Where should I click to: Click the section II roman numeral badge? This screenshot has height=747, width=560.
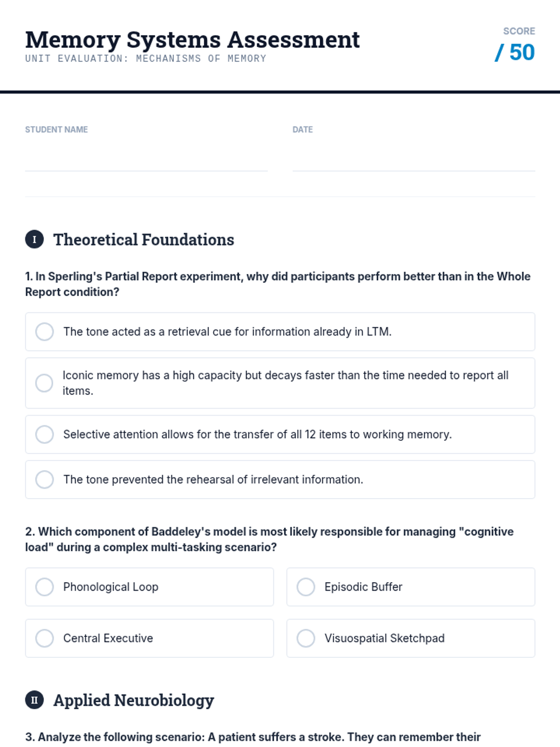[35, 700]
